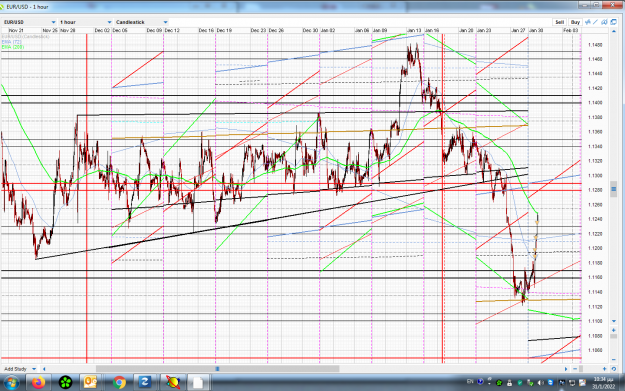Screen dimensions: 625x391
Task: Click the Dec 16 date axis label
Action: coord(206,30)
